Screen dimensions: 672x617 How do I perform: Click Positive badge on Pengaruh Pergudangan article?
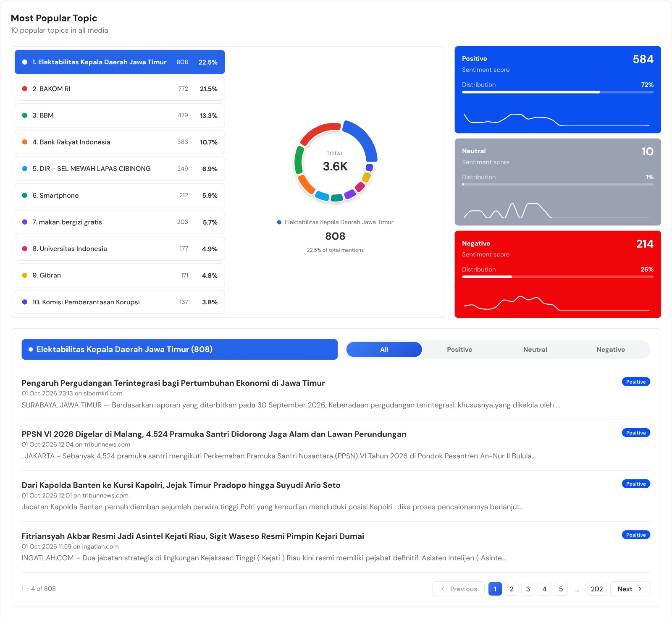coord(636,382)
